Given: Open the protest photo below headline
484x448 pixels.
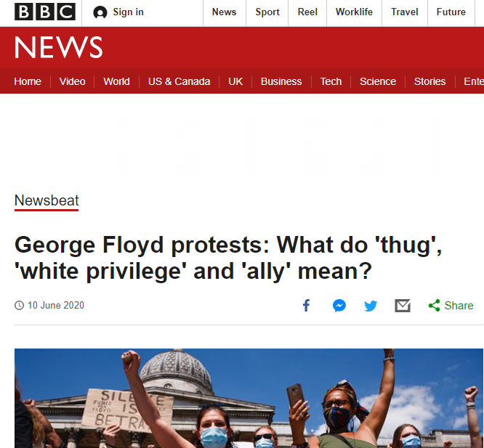Looking at the screenshot, I should click(249, 398).
